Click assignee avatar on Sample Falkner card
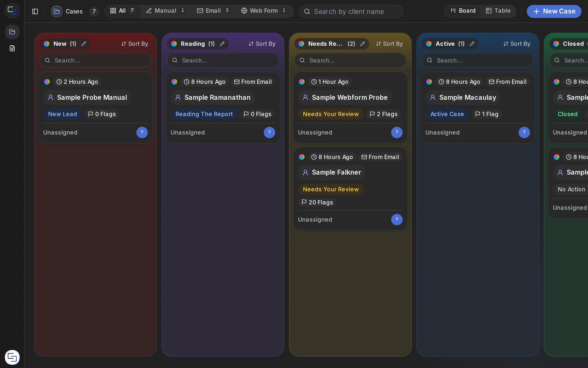588x368 pixels. [396, 220]
